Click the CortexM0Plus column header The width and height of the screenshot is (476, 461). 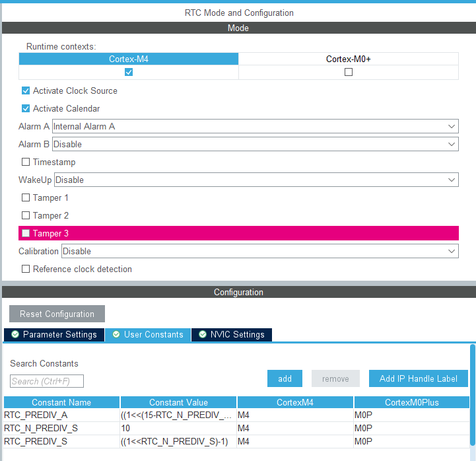tap(412, 402)
